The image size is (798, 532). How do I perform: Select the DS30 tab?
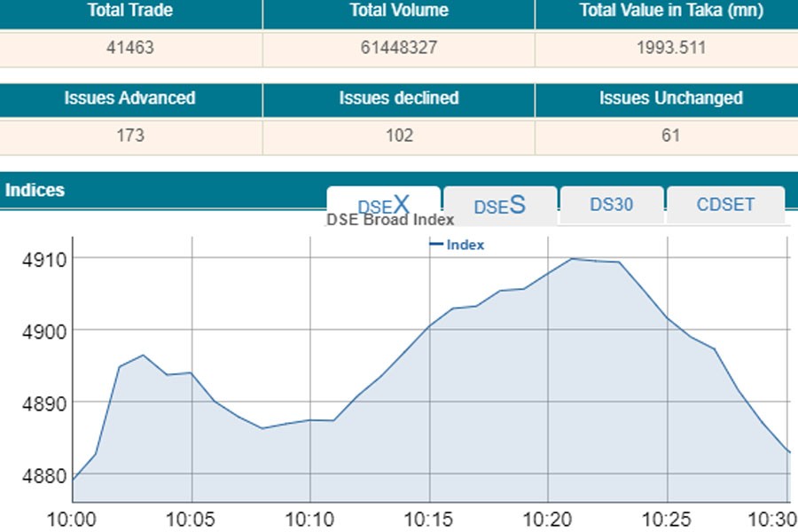point(611,204)
